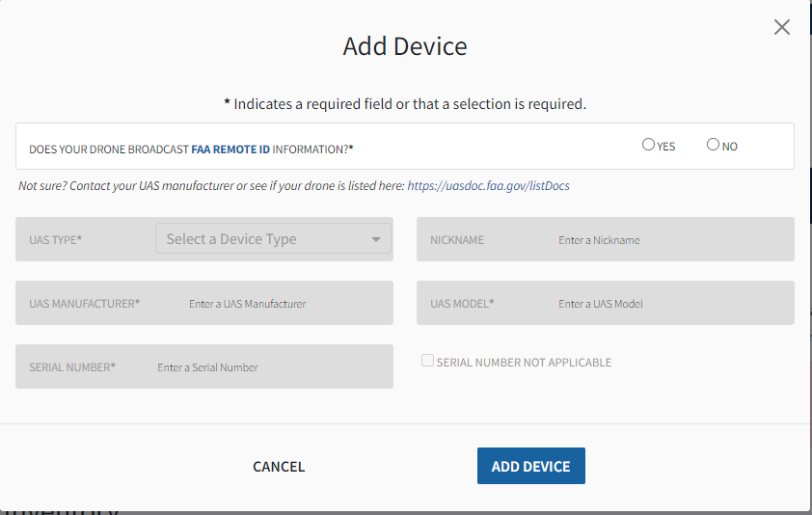Click the UAS MANUFACTURER field label
Screen dimensions: 812x515
(85, 304)
